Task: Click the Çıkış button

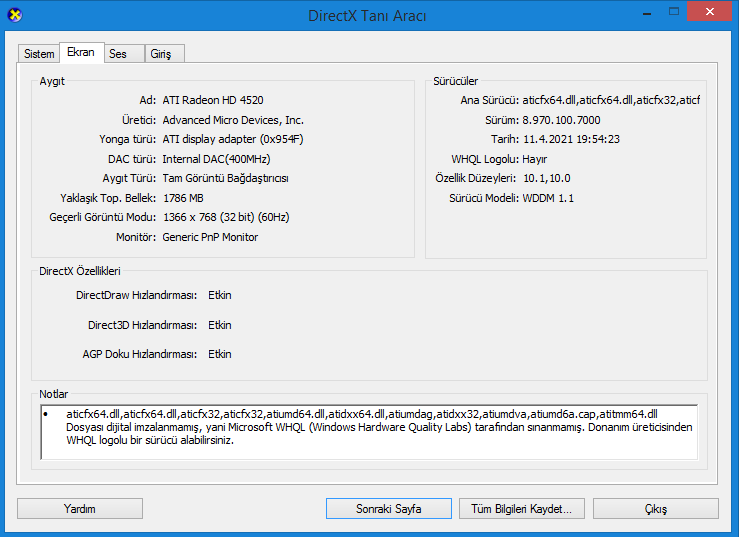Action: tap(656, 509)
